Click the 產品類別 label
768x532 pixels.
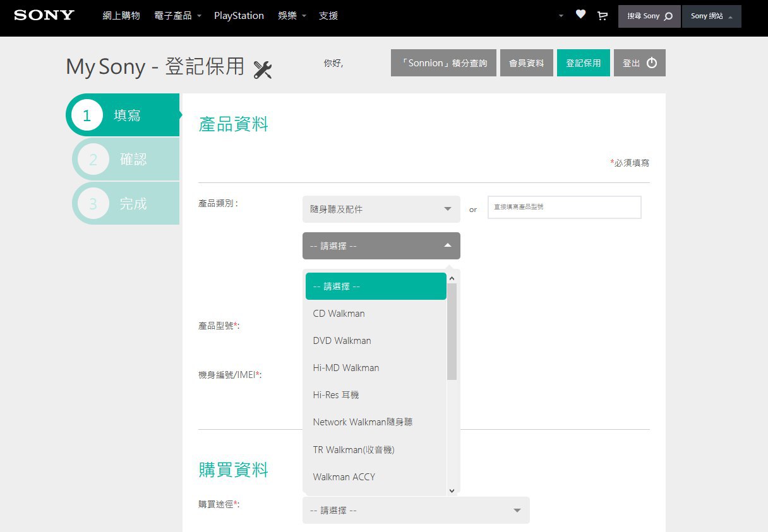(x=218, y=204)
